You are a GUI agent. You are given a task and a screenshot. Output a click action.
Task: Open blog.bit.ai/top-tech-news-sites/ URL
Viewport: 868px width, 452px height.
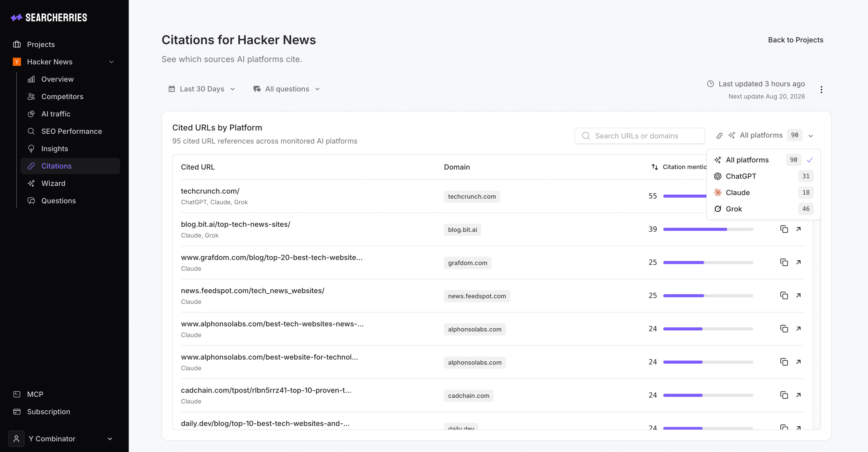click(x=235, y=224)
